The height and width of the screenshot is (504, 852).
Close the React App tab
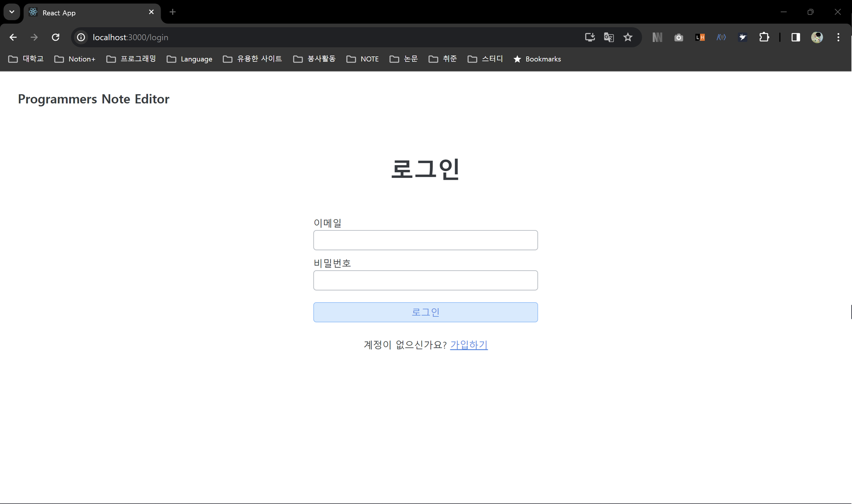click(x=151, y=12)
